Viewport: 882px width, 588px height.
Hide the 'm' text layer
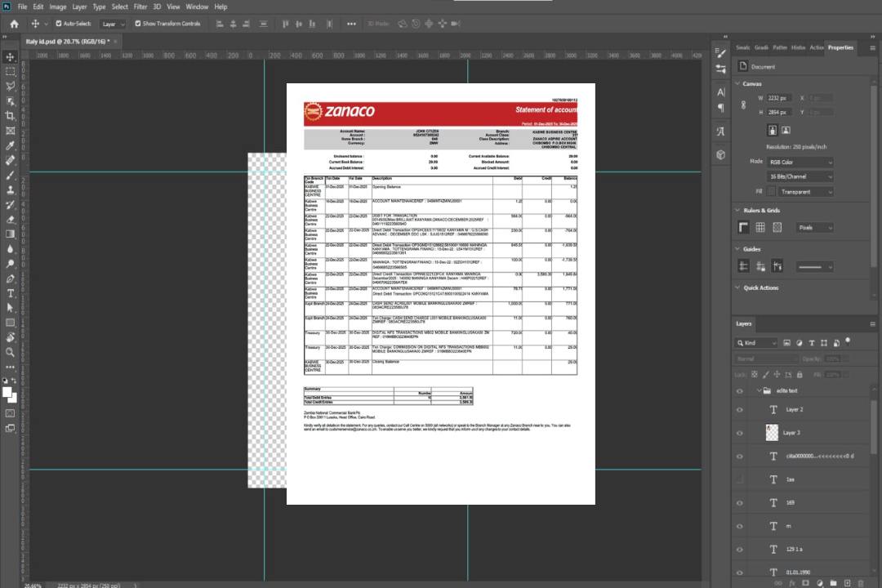point(740,527)
